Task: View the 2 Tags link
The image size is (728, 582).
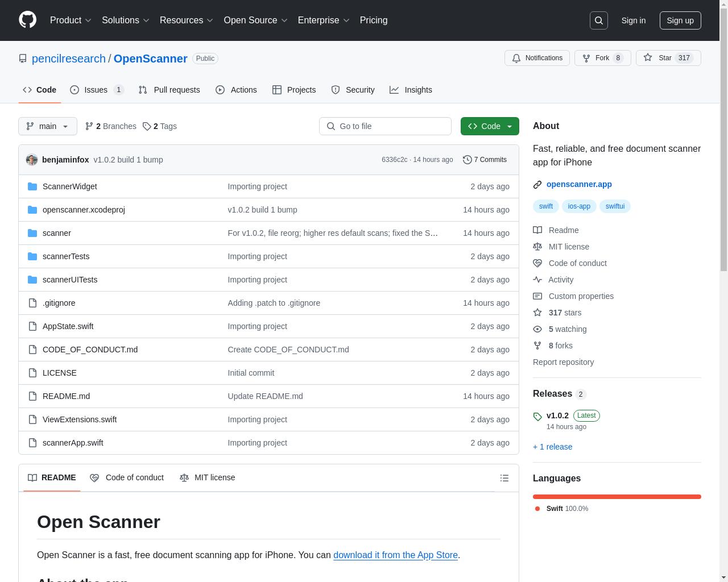Action: (160, 126)
